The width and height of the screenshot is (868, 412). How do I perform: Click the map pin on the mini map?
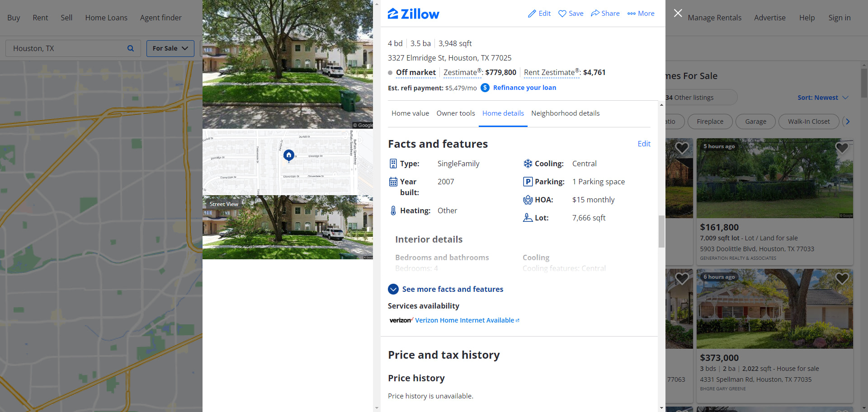[x=288, y=155]
